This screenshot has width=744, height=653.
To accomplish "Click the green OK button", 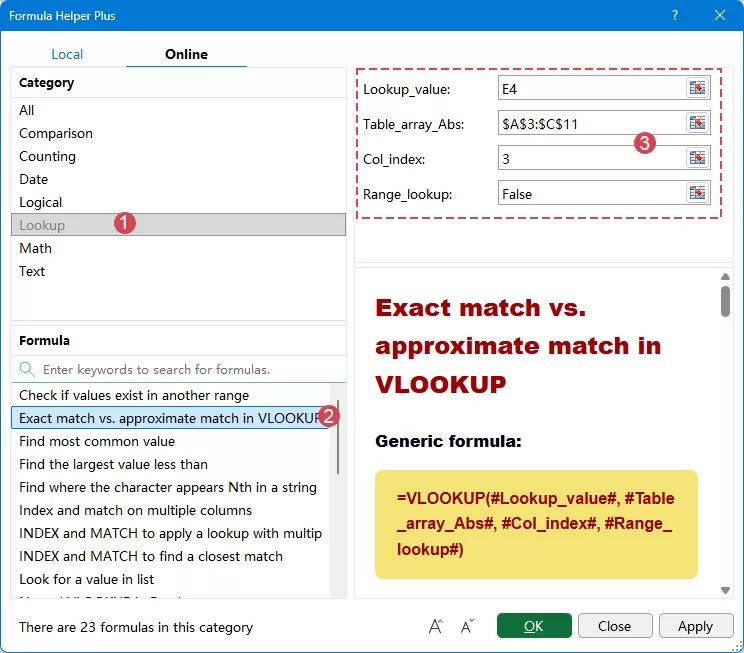I will (534, 626).
